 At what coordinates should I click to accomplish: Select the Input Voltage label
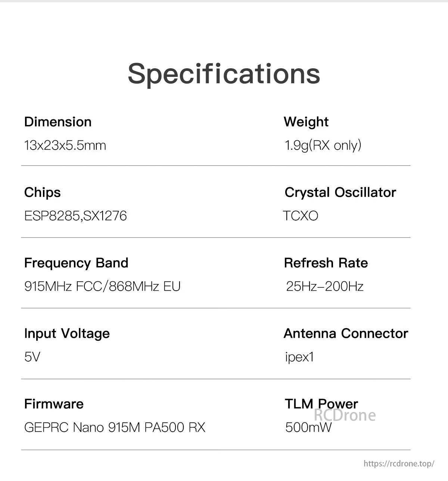pyautogui.click(x=67, y=334)
